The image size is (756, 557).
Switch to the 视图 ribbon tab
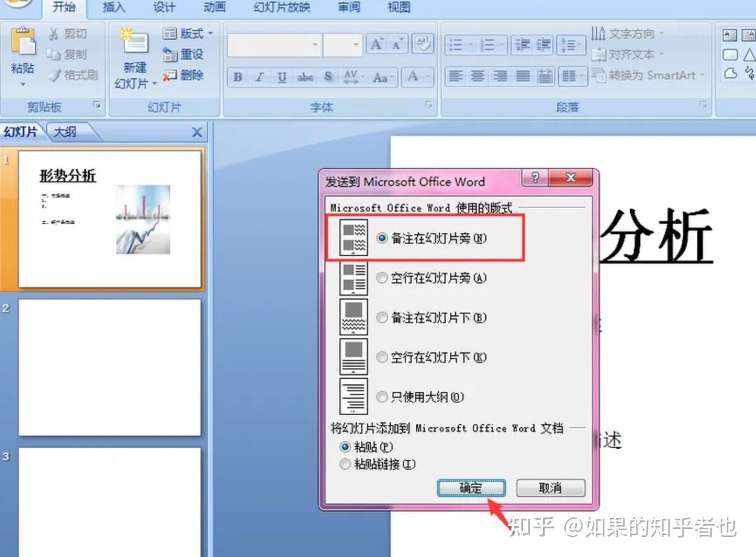[399, 7]
